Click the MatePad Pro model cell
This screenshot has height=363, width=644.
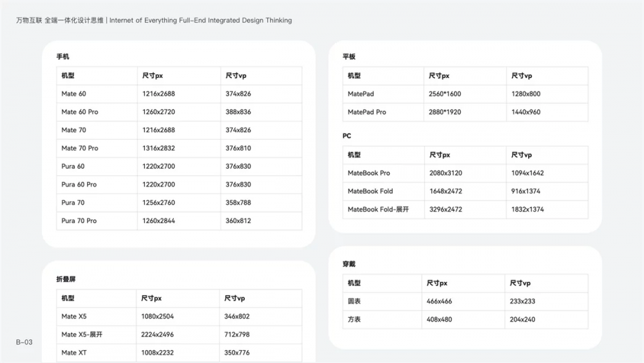tap(367, 112)
